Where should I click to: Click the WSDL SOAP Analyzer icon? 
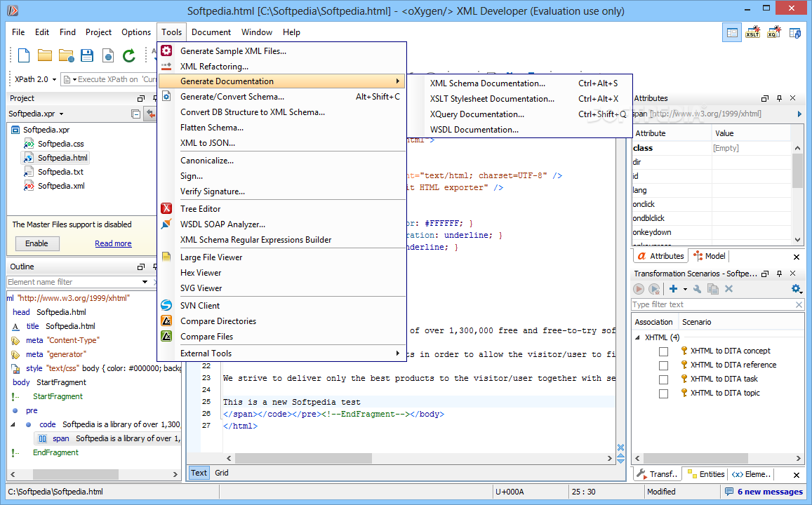click(x=166, y=224)
